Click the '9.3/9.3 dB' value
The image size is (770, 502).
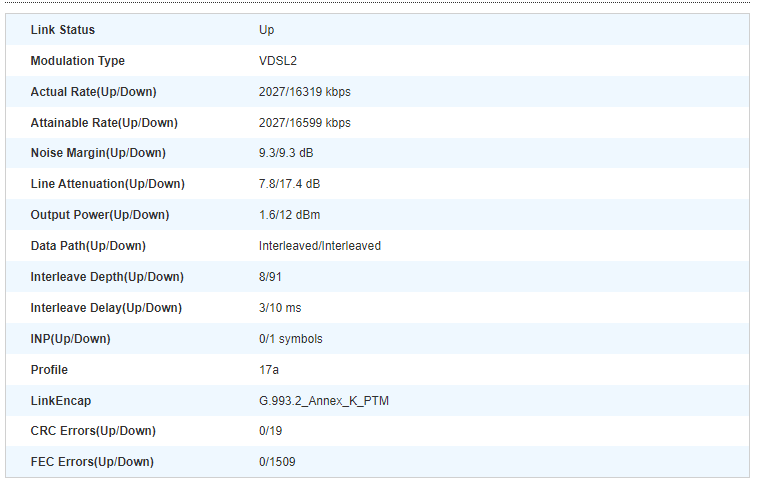coord(286,153)
